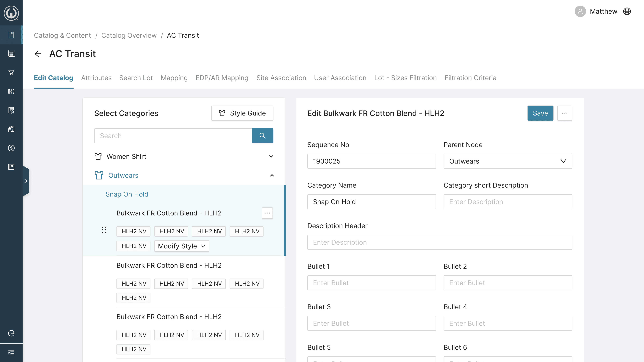Click the catalog book icon in sidebar

11,35
